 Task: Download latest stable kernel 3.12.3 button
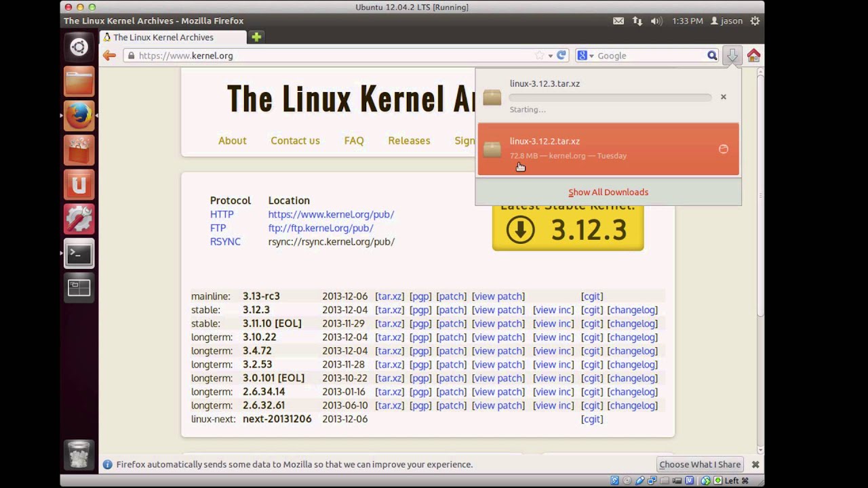(568, 229)
